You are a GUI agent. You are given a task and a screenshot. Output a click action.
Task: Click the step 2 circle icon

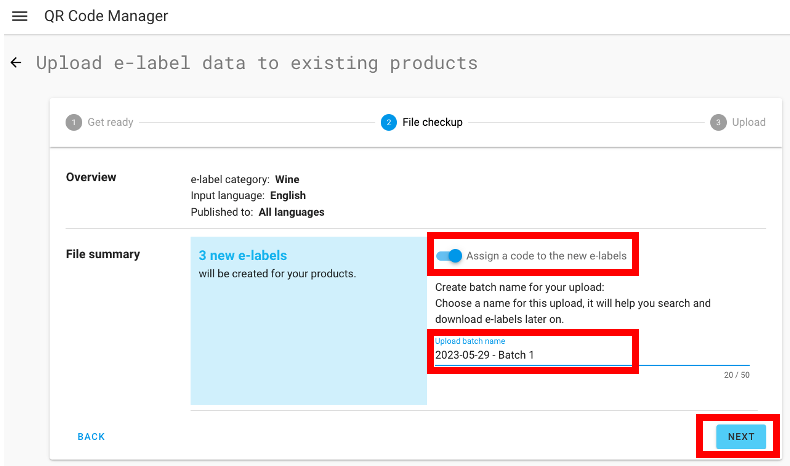click(388, 122)
